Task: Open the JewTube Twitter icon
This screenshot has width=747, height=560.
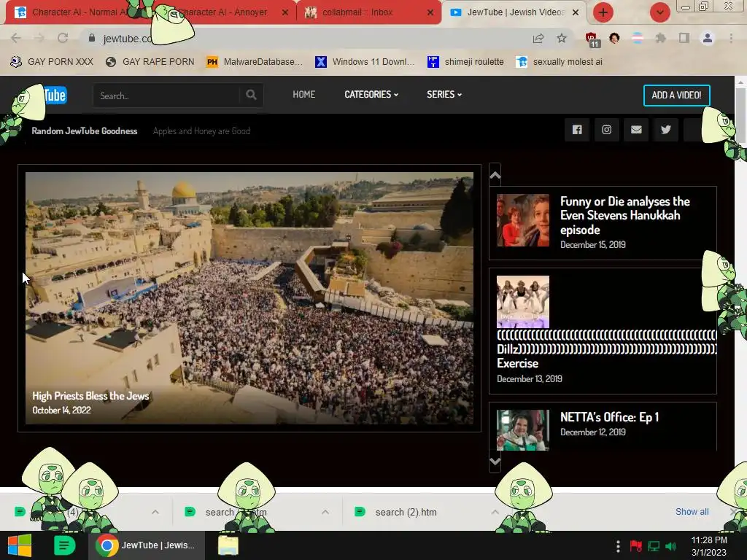Action: coord(665,130)
